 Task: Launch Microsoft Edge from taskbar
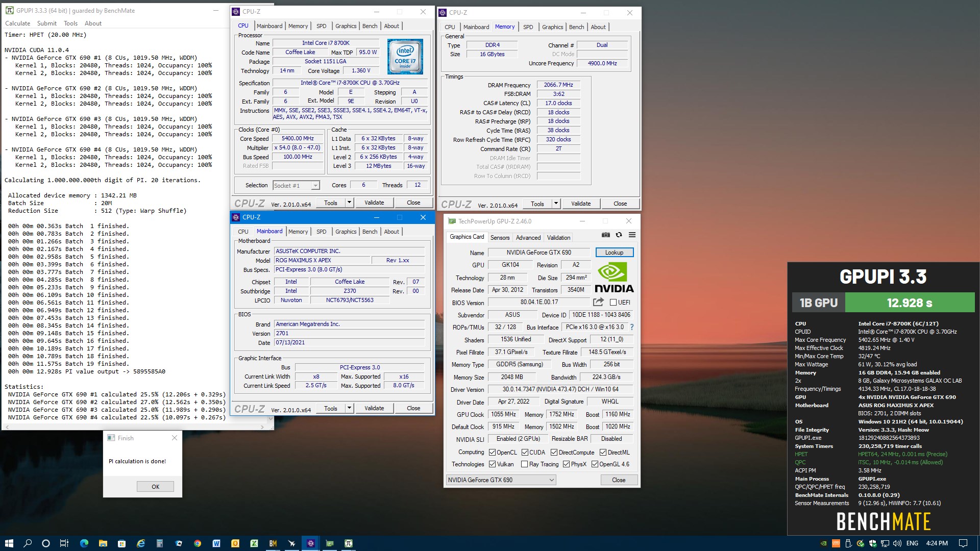pyautogui.click(x=84, y=543)
